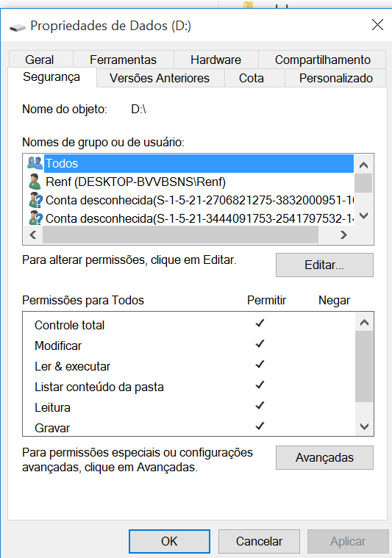Viewport: 392px width, 558px height.
Task: Click the Renf user account icon
Action: 35,182
